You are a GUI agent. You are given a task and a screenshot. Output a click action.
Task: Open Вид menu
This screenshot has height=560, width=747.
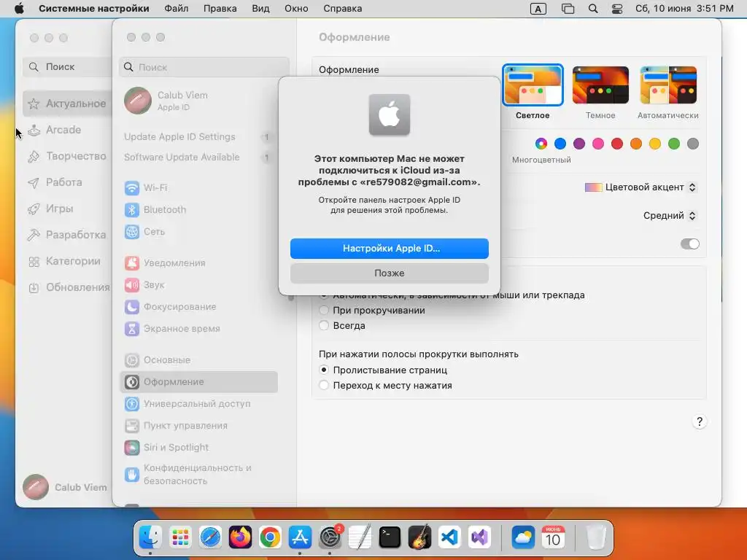tap(260, 9)
